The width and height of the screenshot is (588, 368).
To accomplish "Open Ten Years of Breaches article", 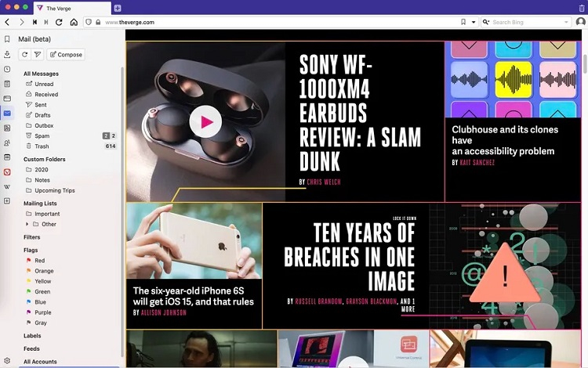I will [x=350, y=257].
